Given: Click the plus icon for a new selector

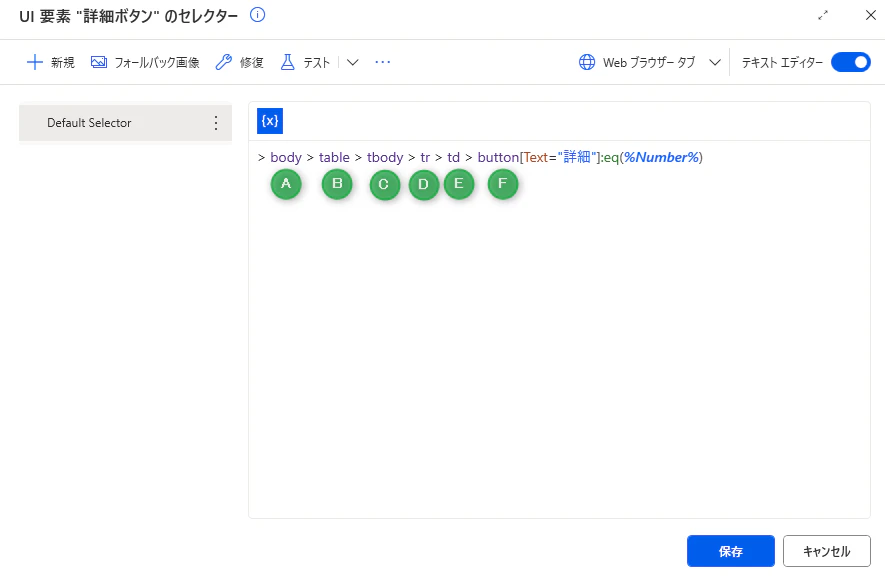Looking at the screenshot, I should (34, 62).
